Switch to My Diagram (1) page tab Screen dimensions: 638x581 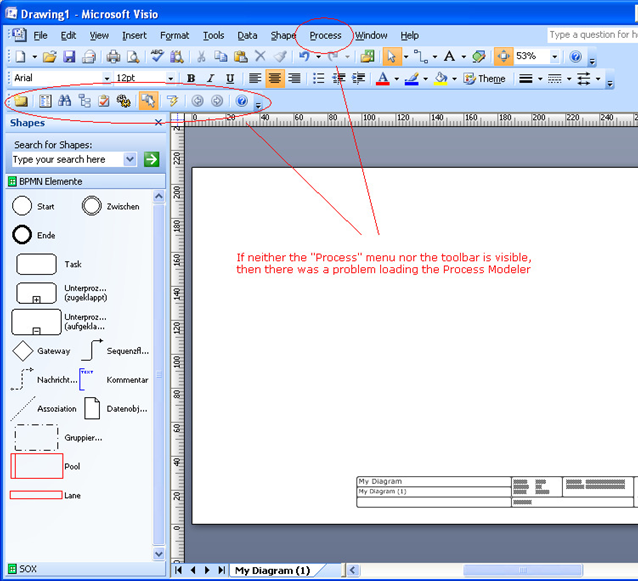[272, 570]
